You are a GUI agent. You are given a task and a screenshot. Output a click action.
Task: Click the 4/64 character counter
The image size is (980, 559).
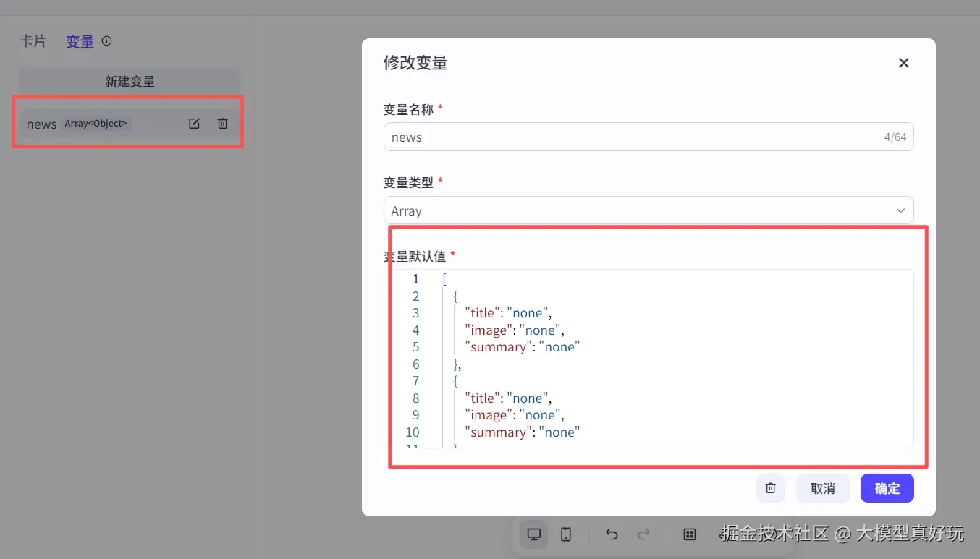point(895,137)
